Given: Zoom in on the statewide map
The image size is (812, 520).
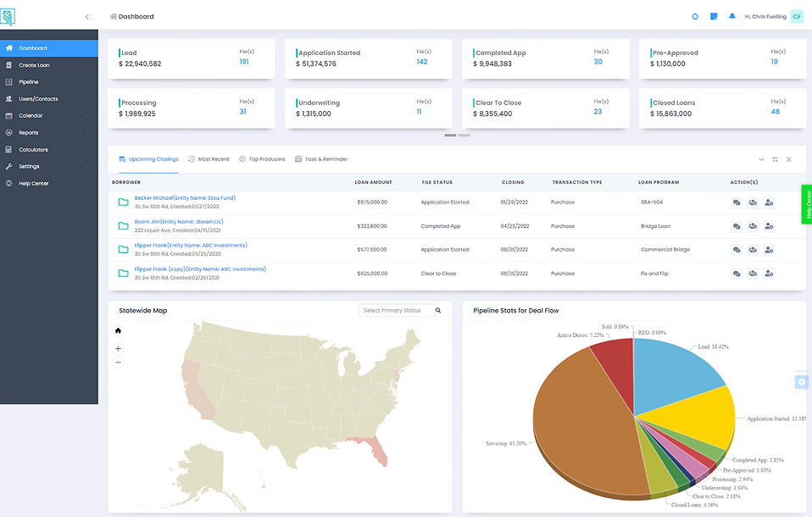Looking at the screenshot, I should [x=118, y=349].
